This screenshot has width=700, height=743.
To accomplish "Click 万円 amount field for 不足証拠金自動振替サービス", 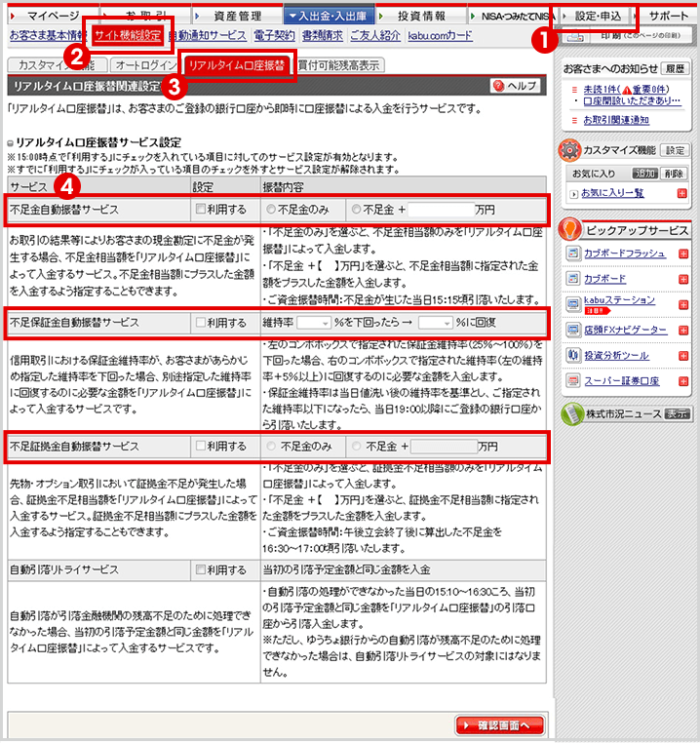I will (x=444, y=447).
